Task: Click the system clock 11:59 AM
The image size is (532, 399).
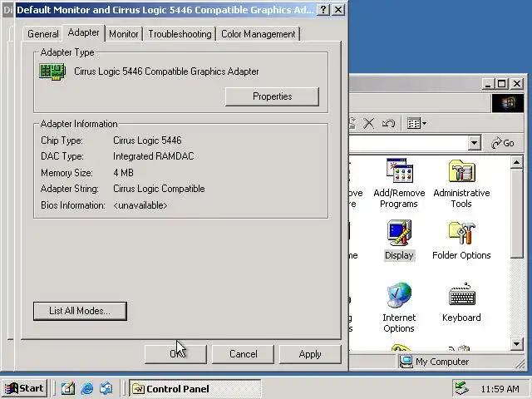Action: point(500,389)
